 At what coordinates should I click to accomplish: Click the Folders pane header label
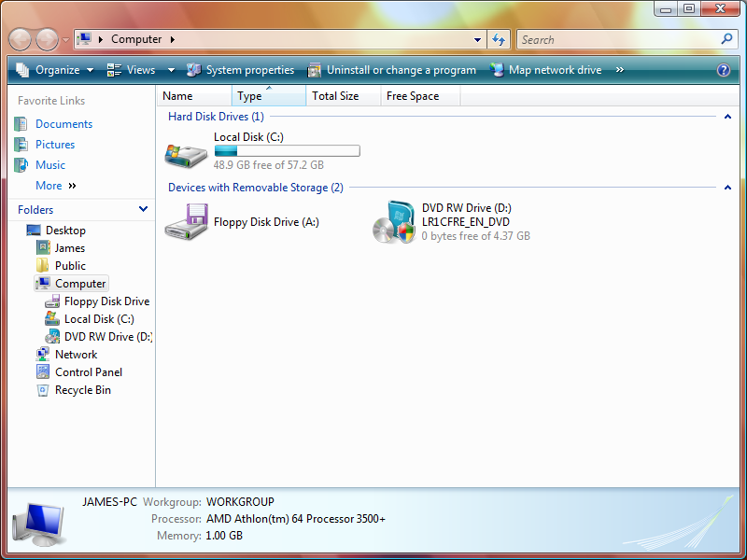(x=35, y=209)
